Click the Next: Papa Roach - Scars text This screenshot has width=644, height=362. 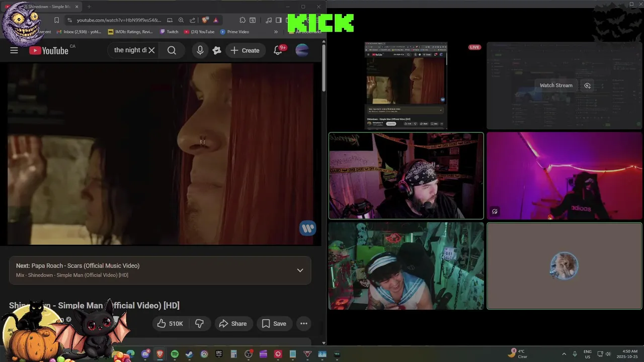coord(77,265)
